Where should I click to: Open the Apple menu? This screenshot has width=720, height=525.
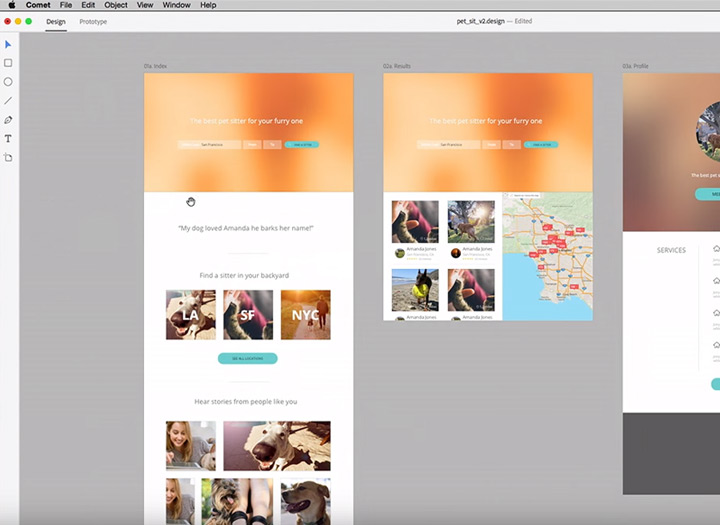pyautogui.click(x=12, y=5)
